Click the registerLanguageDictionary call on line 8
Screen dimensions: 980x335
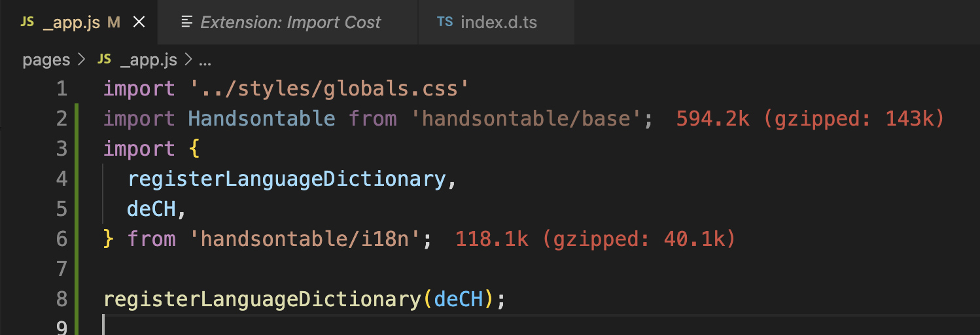coord(262,299)
